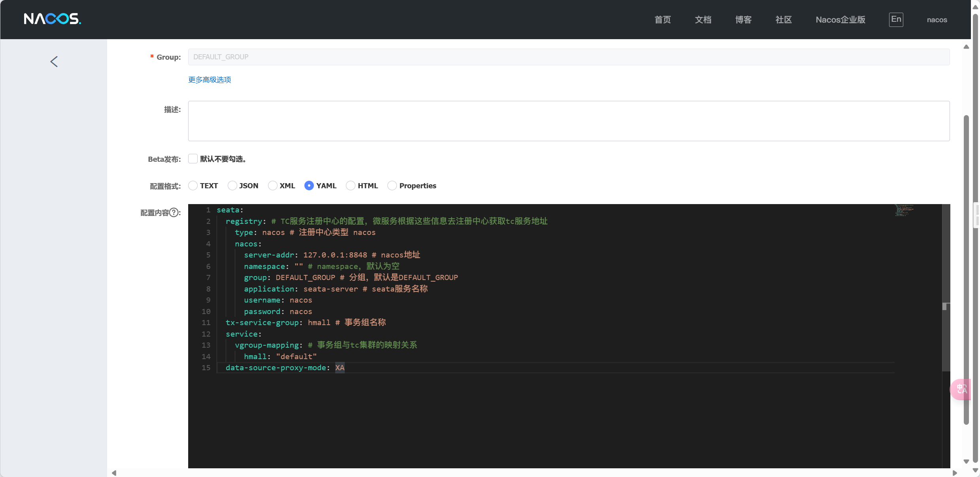Click the help icon beside 配置内容
The image size is (980, 477).
174,213
